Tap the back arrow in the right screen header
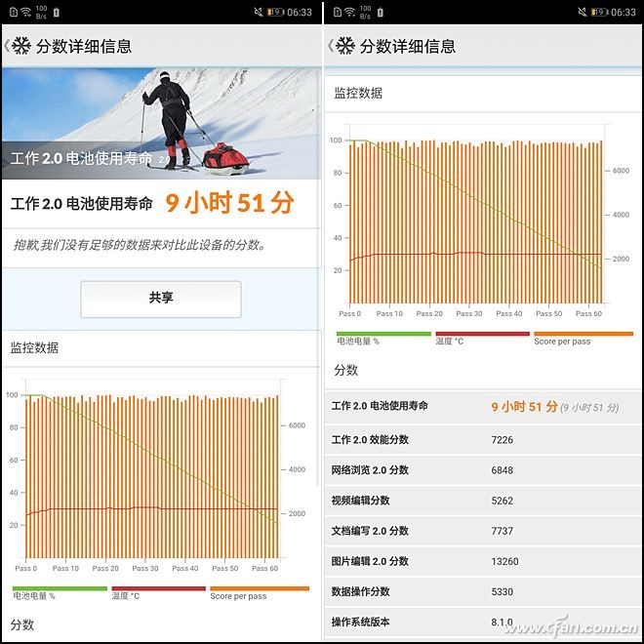 330,46
